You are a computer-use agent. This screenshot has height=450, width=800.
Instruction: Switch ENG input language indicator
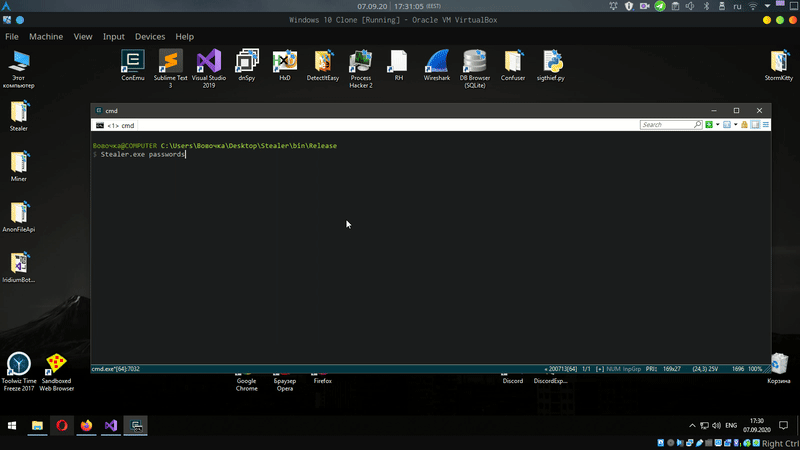coord(731,426)
